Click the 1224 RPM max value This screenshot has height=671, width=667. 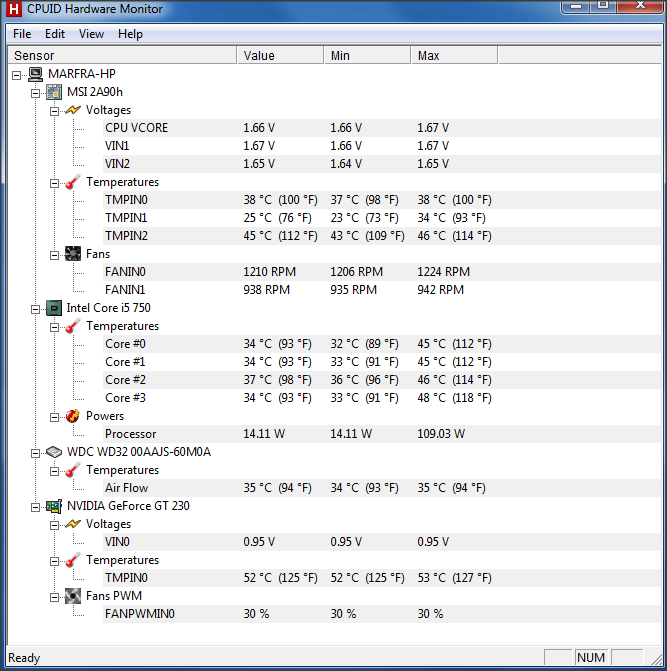(x=443, y=272)
